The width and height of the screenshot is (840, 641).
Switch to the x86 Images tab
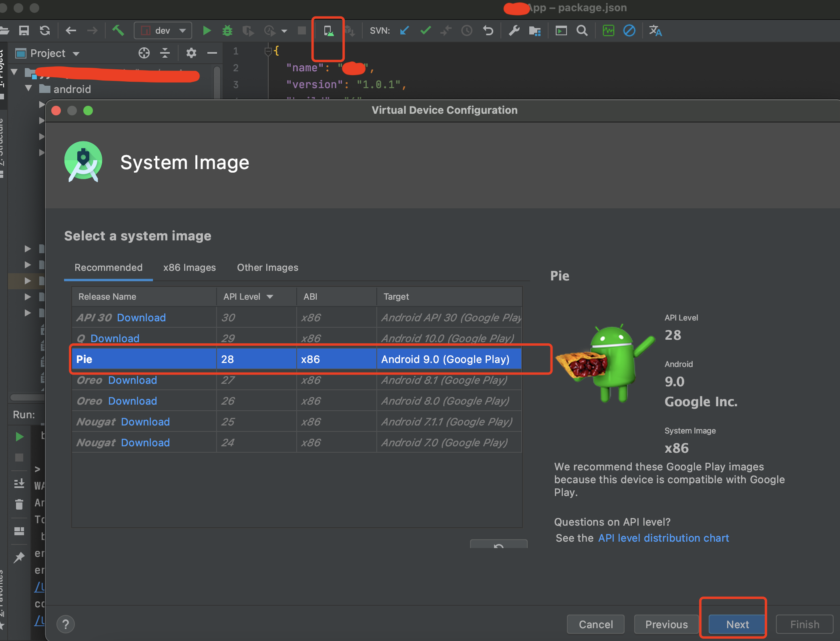pos(189,268)
